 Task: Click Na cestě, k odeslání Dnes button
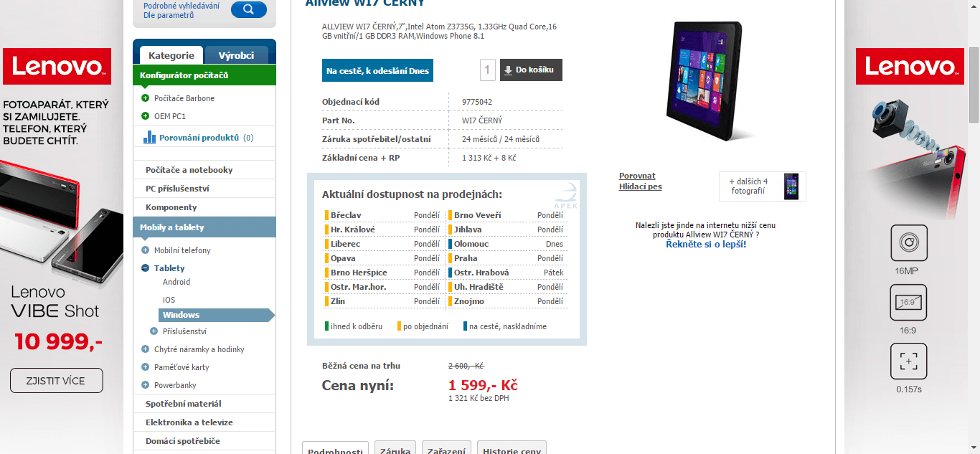click(377, 70)
